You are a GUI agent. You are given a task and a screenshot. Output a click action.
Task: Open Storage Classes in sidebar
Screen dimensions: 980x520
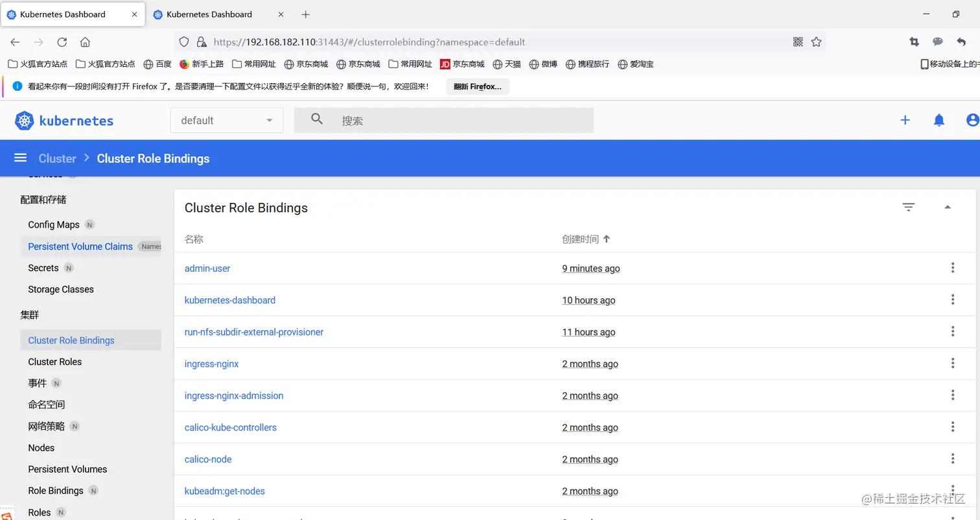61,289
